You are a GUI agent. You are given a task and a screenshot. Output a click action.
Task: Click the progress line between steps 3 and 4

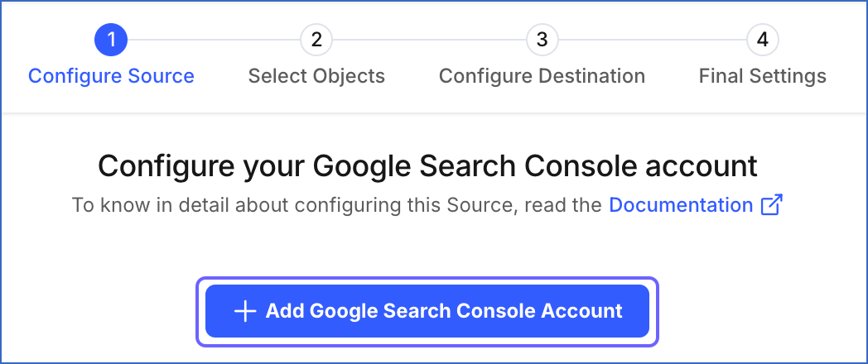tap(652, 39)
